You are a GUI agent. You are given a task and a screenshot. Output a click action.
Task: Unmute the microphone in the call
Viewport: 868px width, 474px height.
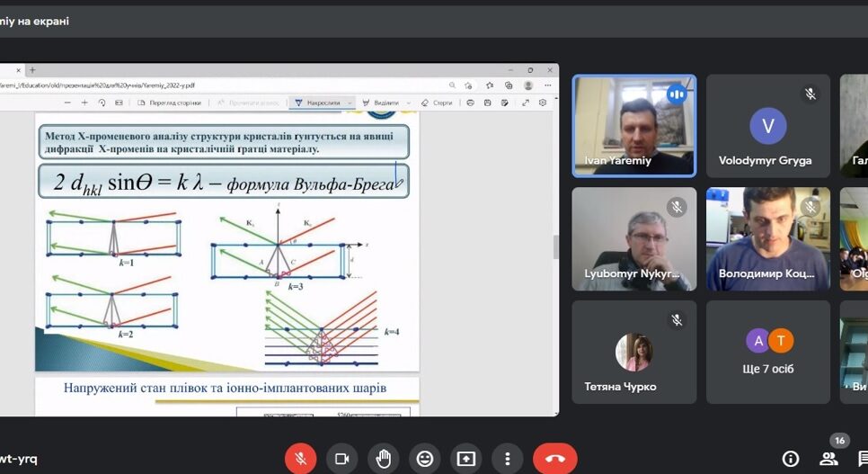tap(300, 459)
